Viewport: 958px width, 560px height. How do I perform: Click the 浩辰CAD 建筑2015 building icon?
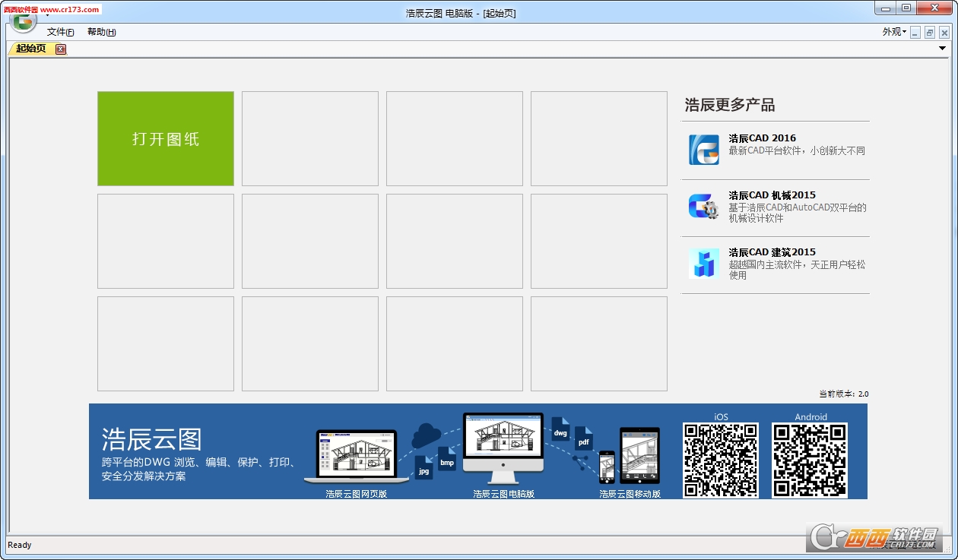coord(703,264)
